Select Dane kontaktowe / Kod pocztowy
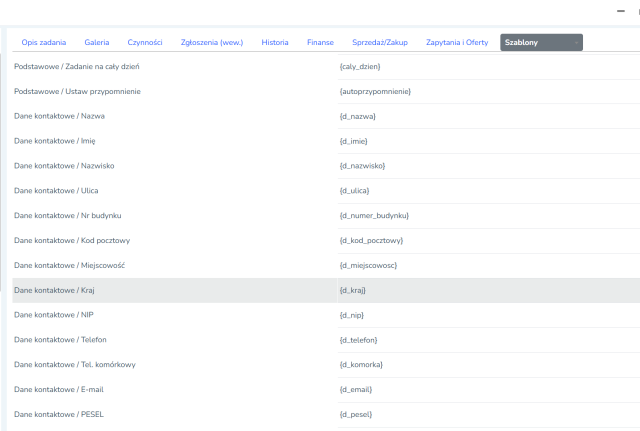This screenshot has width=640, height=431. pyautogui.click(x=326, y=240)
